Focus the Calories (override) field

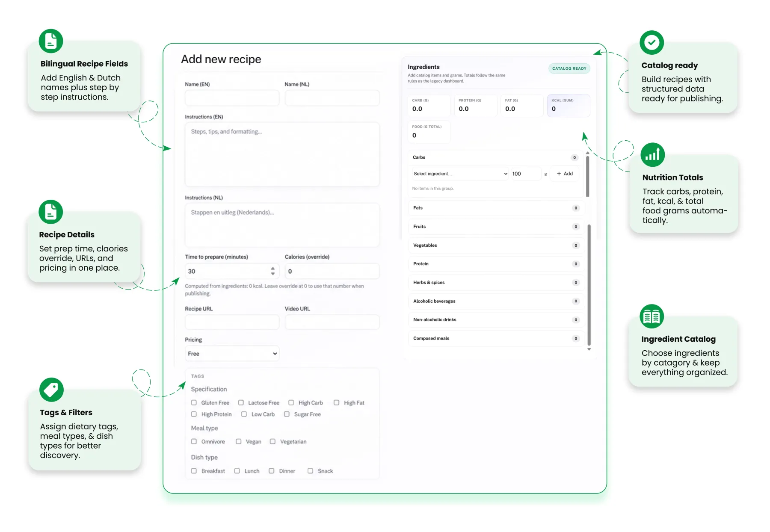click(x=332, y=271)
